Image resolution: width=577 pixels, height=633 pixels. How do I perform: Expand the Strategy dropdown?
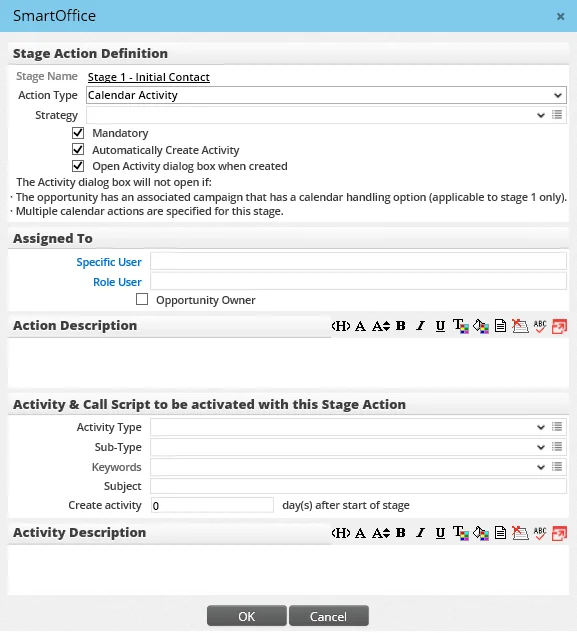(x=541, y=115)
